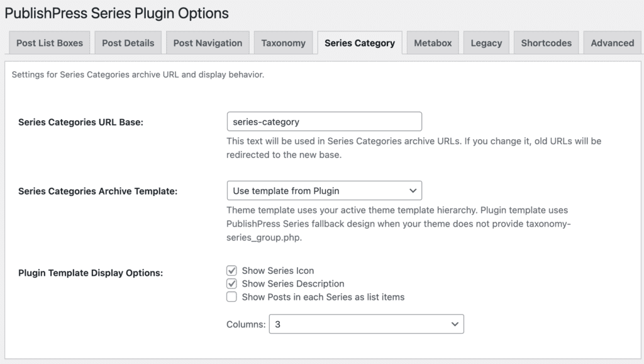
Task: Open the Series Categories Archive Template dropdown
Action: tap(324, 190)
